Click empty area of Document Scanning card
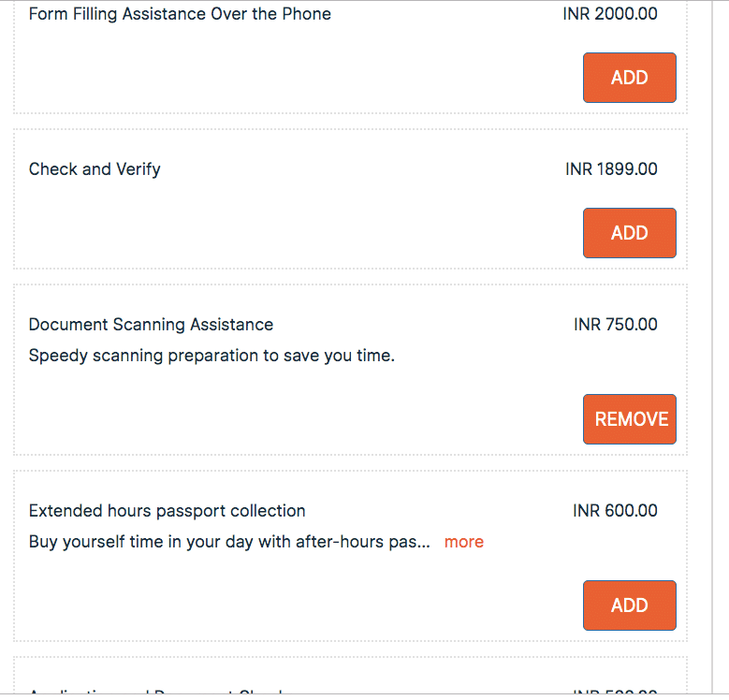The height and width of the screenshot is (700, 729). pyautogui.click(x=281, y=412)
